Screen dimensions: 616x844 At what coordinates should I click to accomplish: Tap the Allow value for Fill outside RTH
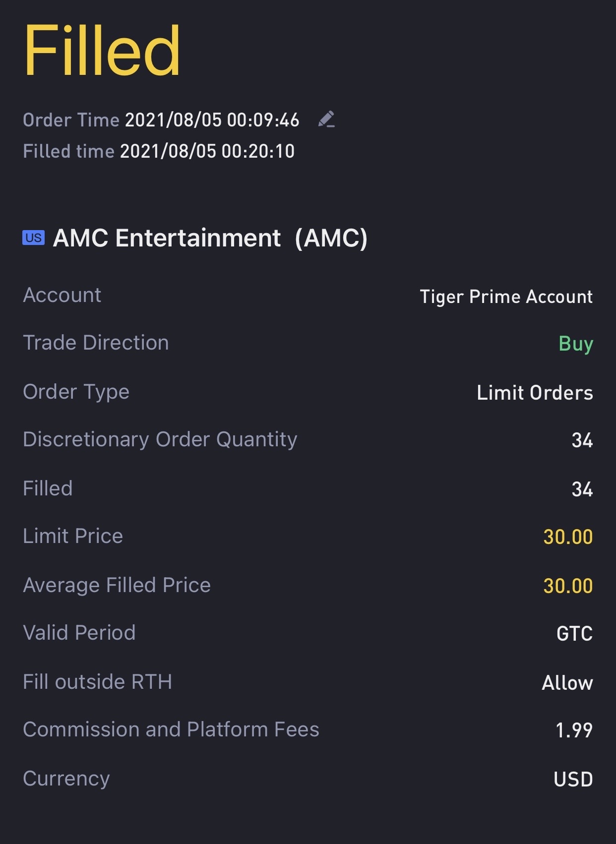[x=567, y=683]
